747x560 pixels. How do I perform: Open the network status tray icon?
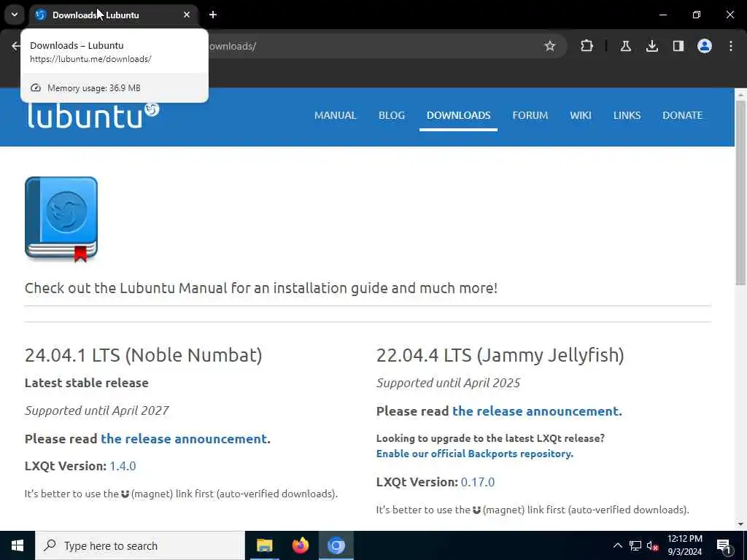click(635, 545)
